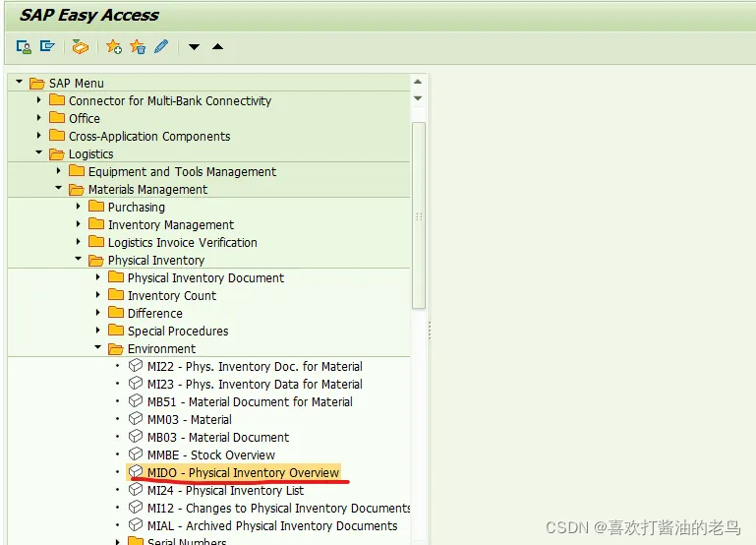Collapse the Physical Inventory node
The width and height of the screenshot is (756, 545).
(x=78, y=259)
